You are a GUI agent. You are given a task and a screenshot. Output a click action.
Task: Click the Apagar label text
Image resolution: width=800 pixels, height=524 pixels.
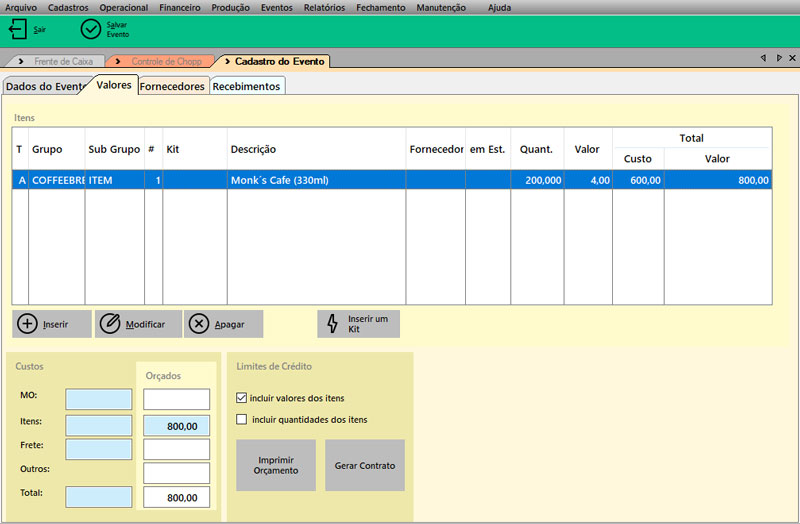pos(229,325)
